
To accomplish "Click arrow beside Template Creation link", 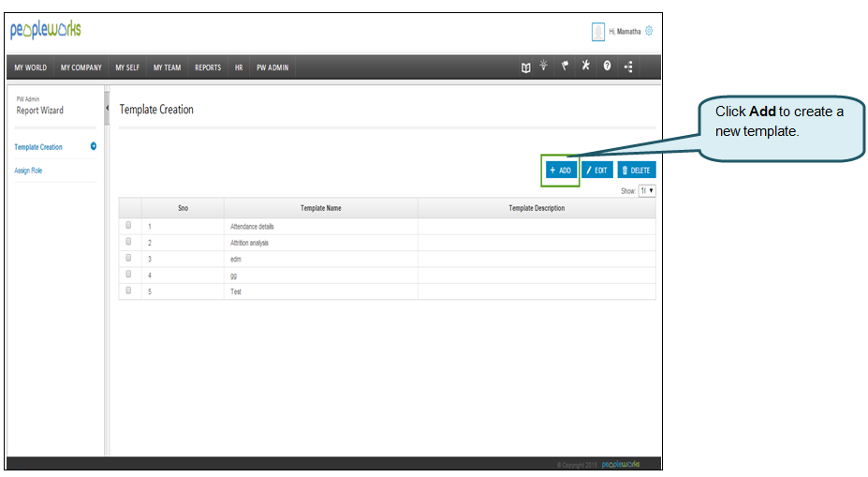I will 94,146.
